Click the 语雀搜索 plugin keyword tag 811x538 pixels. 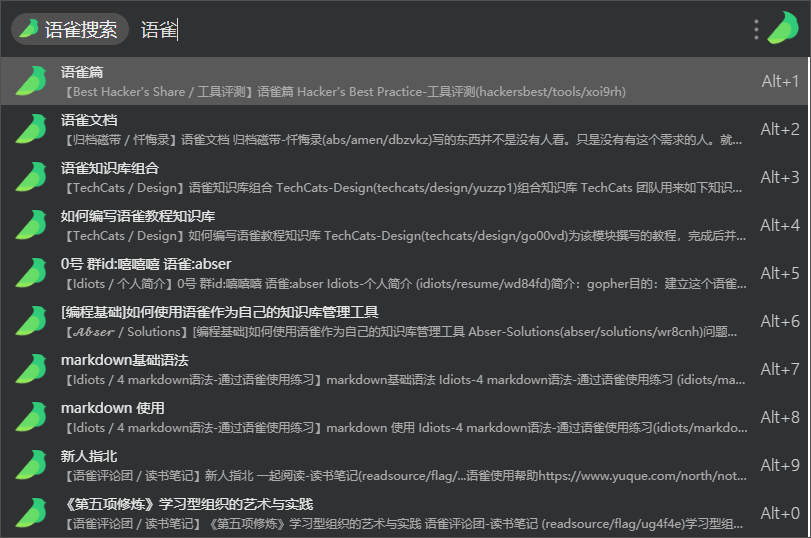point(70,29)
